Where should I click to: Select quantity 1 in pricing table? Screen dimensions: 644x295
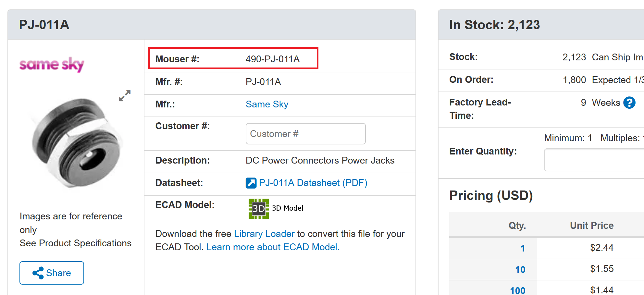click(523, 248)
